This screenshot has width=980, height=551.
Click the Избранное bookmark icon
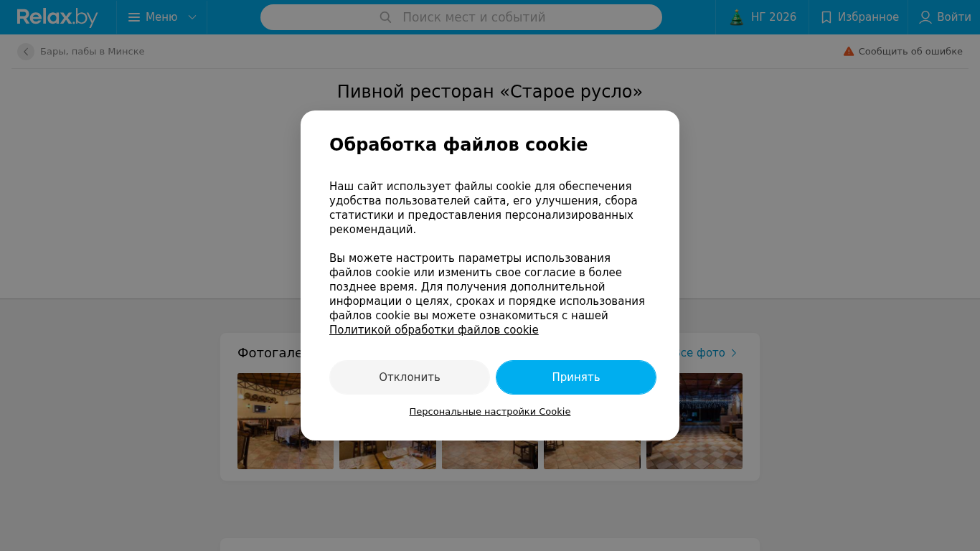click(826, 17)
